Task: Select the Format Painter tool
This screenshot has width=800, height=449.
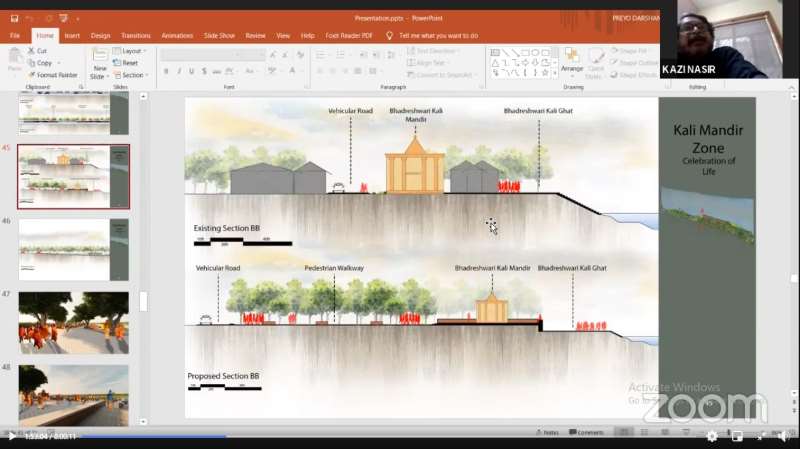Action: pyautogui.click(x=56, y=75)
